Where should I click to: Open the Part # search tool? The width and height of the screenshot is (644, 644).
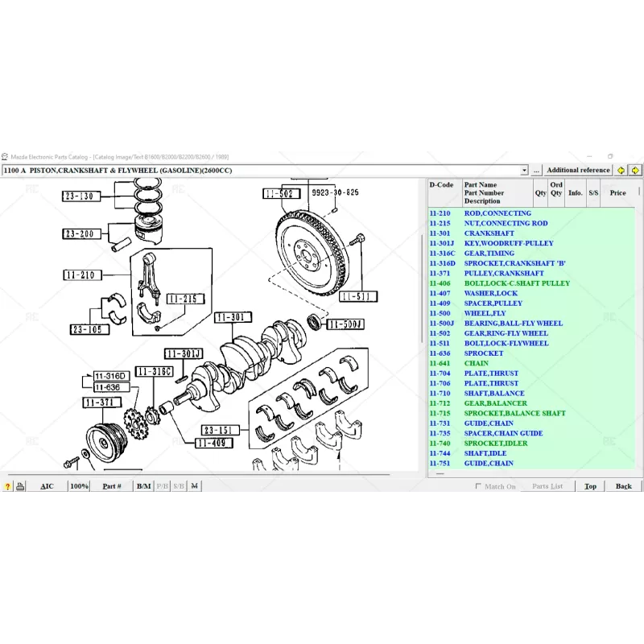click(x=112, y=485)
